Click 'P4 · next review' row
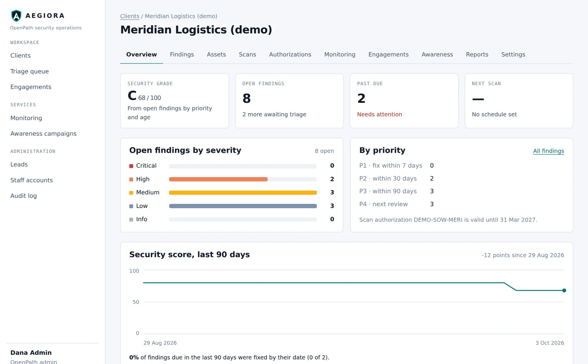This screenshot has height=364, width=588. (397, 204)
